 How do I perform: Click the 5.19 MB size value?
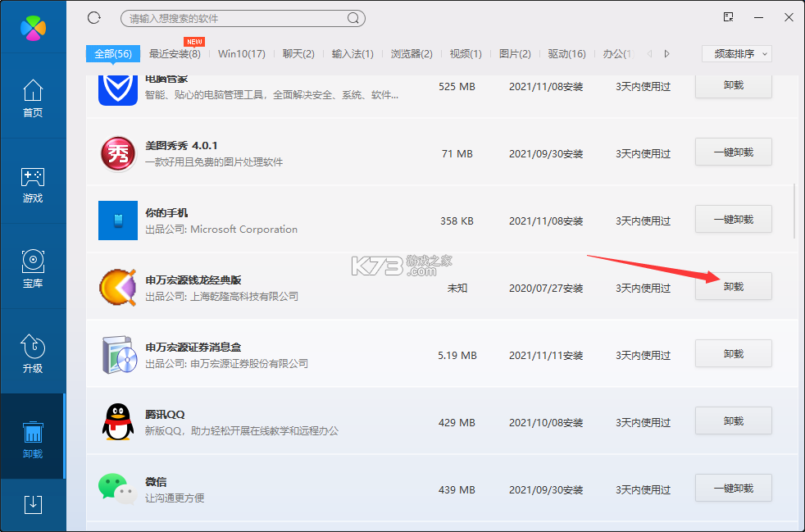tap(457, 356)
